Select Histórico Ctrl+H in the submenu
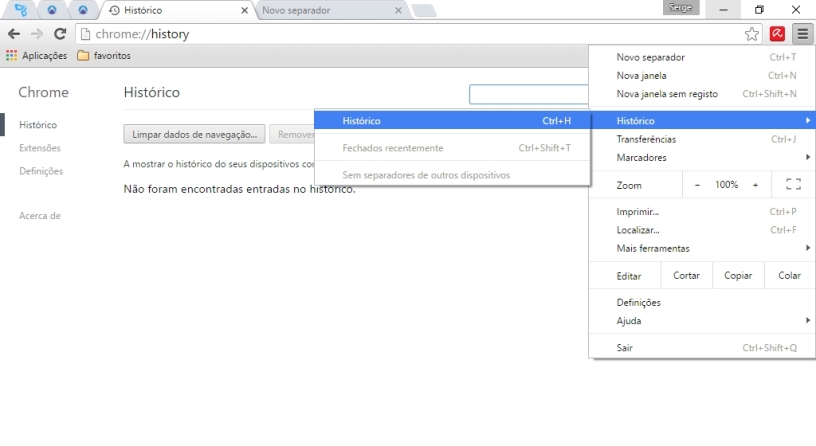Screen dimensions: 816x446 tap(452, 121)
